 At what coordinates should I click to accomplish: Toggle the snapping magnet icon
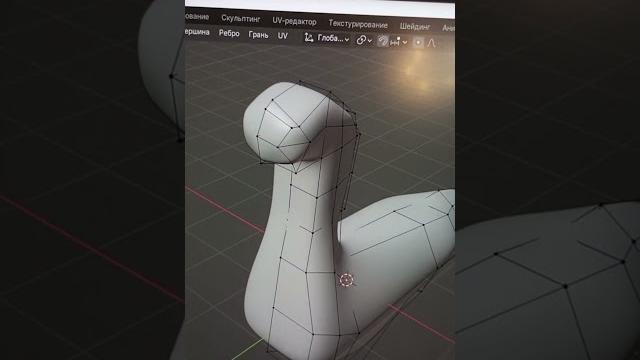(x=383, y=41)
